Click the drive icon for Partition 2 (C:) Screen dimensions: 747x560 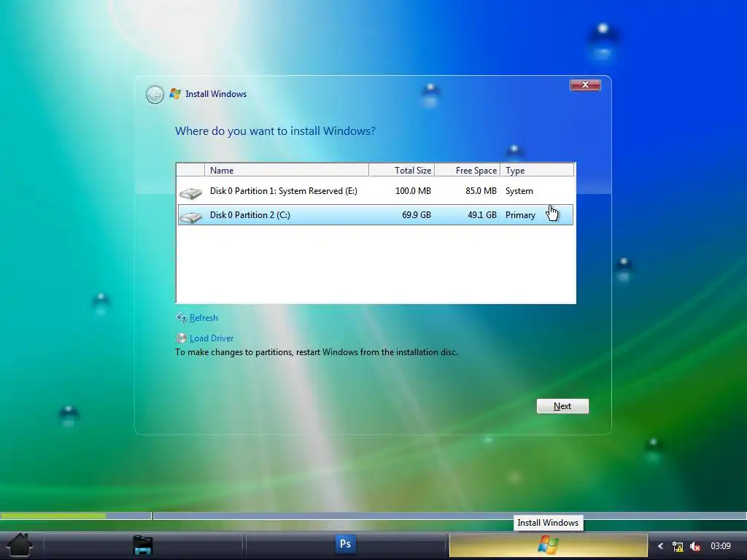click(x=190, y=217)
